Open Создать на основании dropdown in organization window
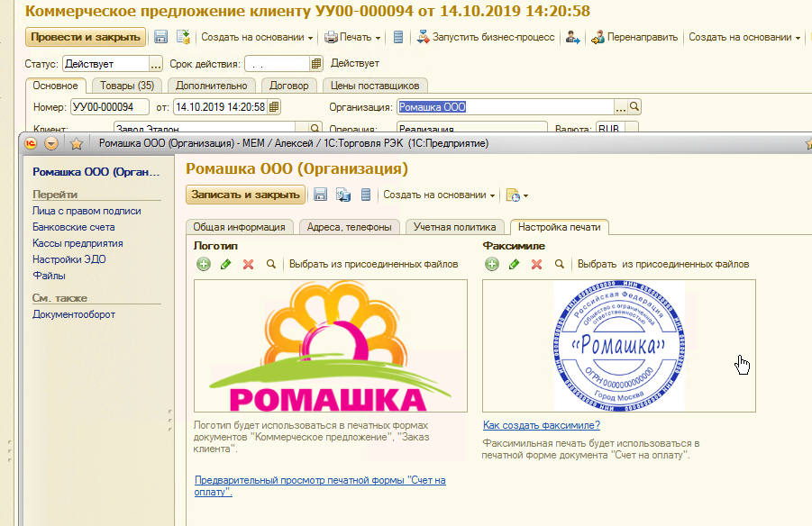The width and height of the screenshot is (812, 526). [x=439, y=195]
